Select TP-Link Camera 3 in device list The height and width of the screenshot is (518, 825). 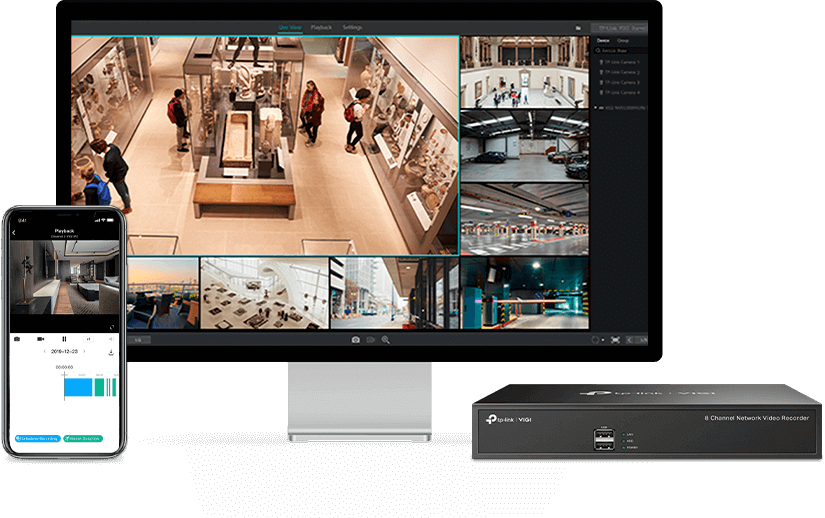point(620,83)
